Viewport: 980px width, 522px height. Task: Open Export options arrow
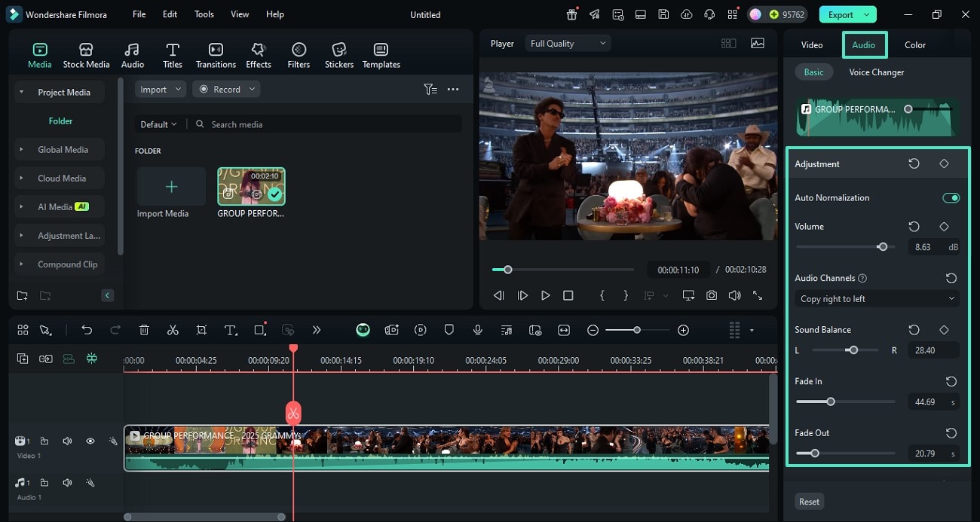(x=867, y=14)
